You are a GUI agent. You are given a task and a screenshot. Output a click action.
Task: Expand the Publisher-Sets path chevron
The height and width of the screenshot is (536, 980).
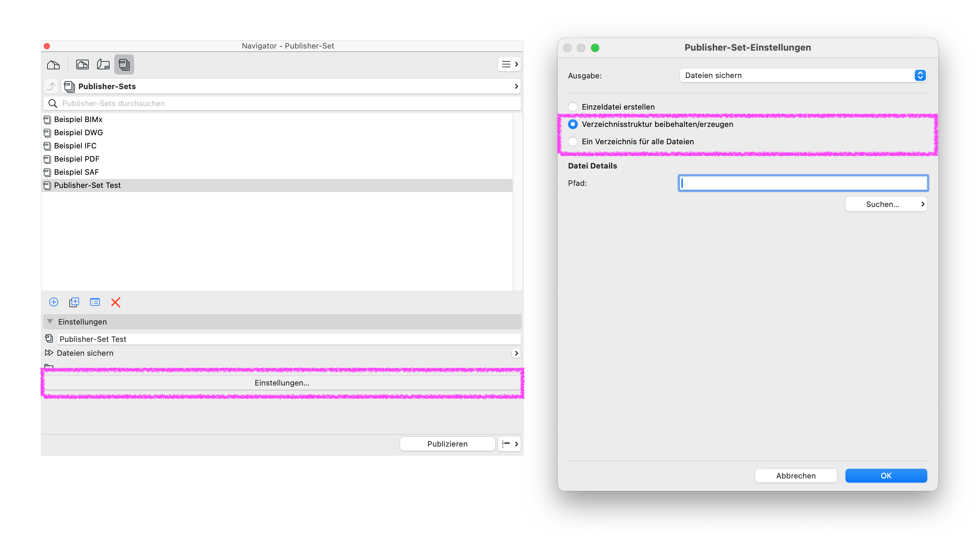516,86
